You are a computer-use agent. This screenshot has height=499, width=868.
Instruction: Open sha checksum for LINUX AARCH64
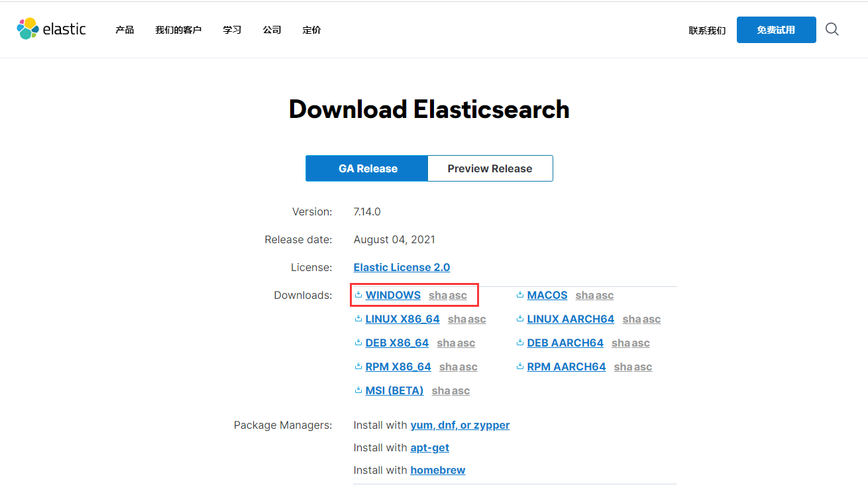(632, 319)
